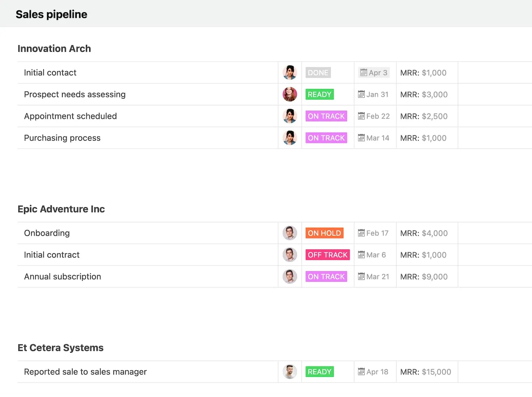Click the bearded avatar on Reported sale row
Viewport: 532px width, 397px height.
pyautogui.click(x=290, y=372)
